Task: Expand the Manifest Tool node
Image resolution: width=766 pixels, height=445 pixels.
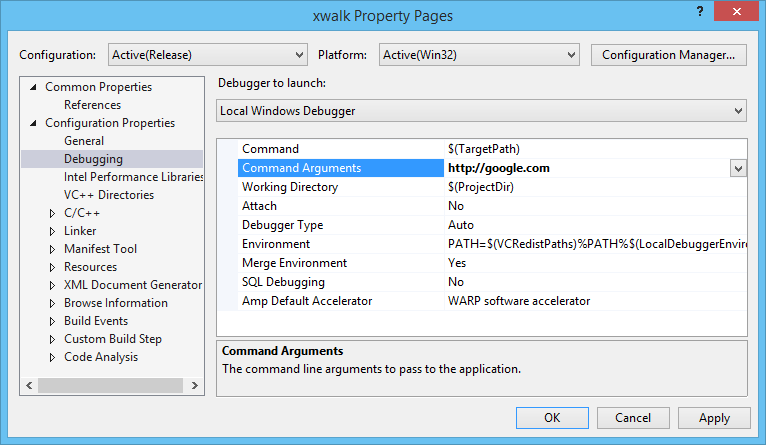Action: pyautogui.click(x=53, y=249)
